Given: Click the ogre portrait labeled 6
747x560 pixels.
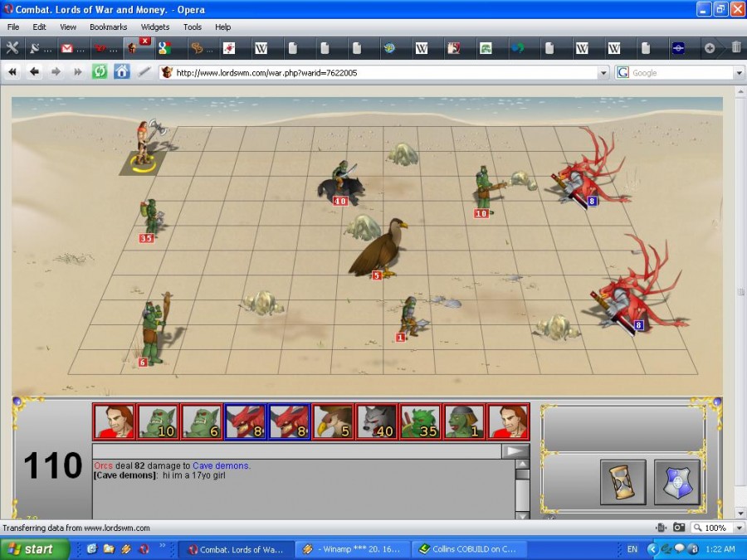Looking at the screenshot, I should point(202,421).
